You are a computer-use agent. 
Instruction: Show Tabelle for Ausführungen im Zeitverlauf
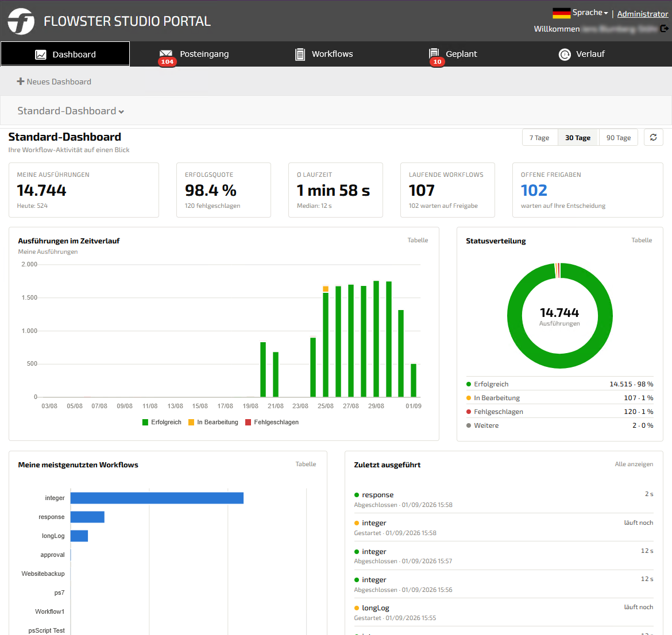(418, 240)
